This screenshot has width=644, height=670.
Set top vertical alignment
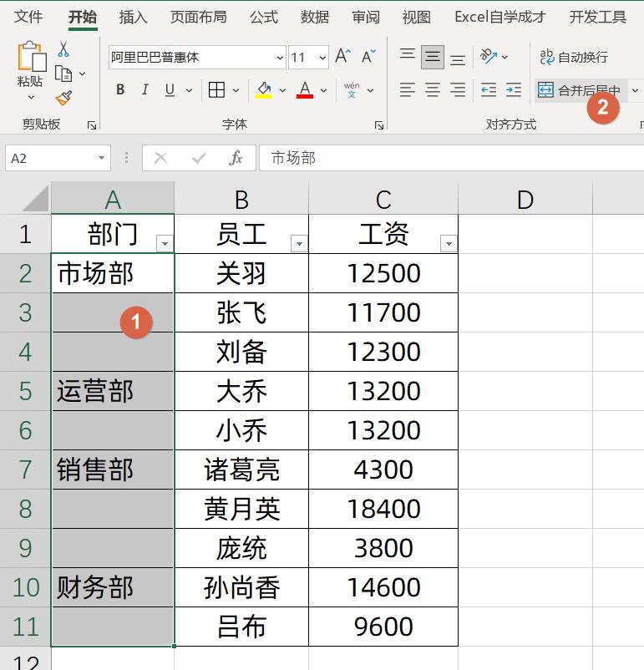tap(408, 55)
